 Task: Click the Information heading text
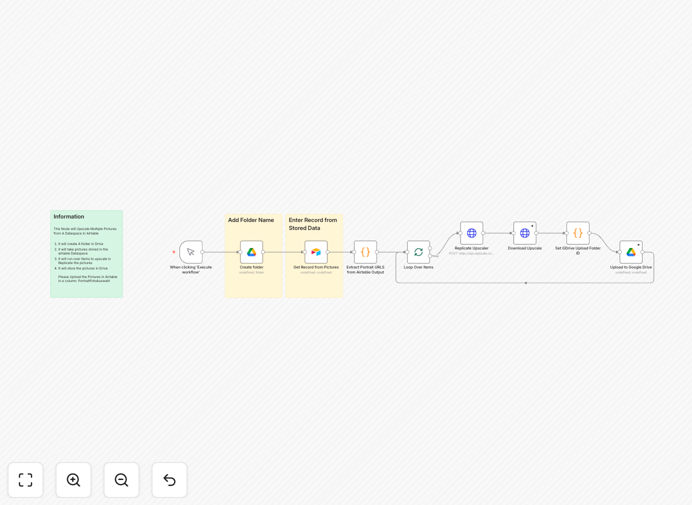(69, 216)
